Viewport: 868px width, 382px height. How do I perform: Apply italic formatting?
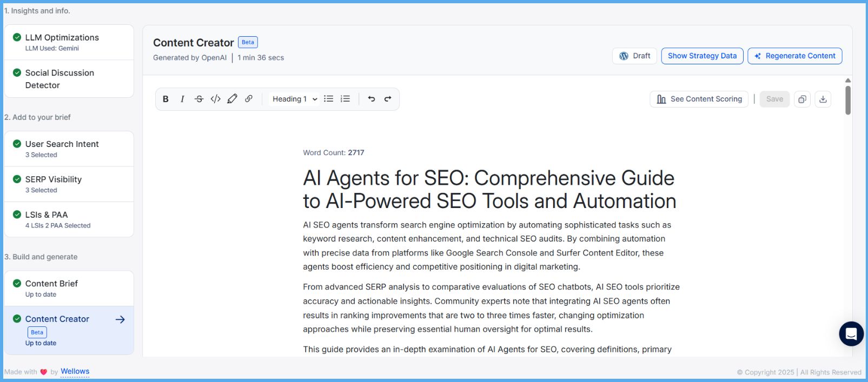[182, 99]
